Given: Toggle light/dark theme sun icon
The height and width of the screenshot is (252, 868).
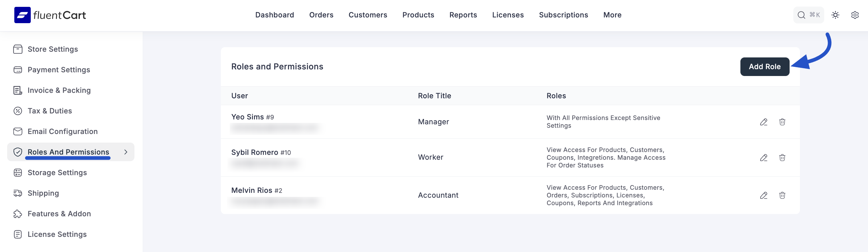Looking at the screenshot, I should (x=835, y=15).
